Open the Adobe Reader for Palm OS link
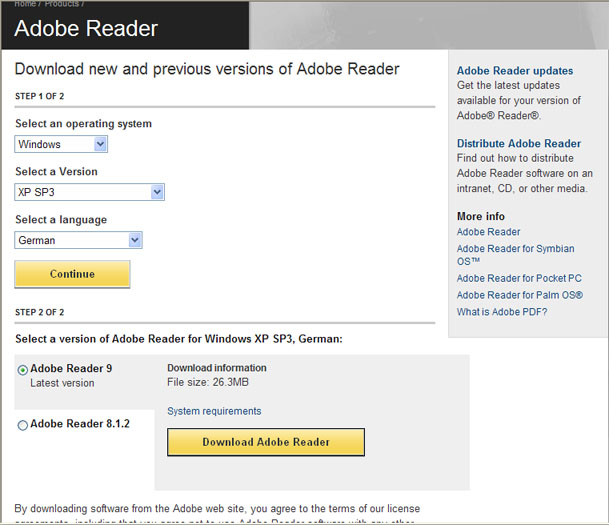The image size is (609, 525). coord(520,295)
